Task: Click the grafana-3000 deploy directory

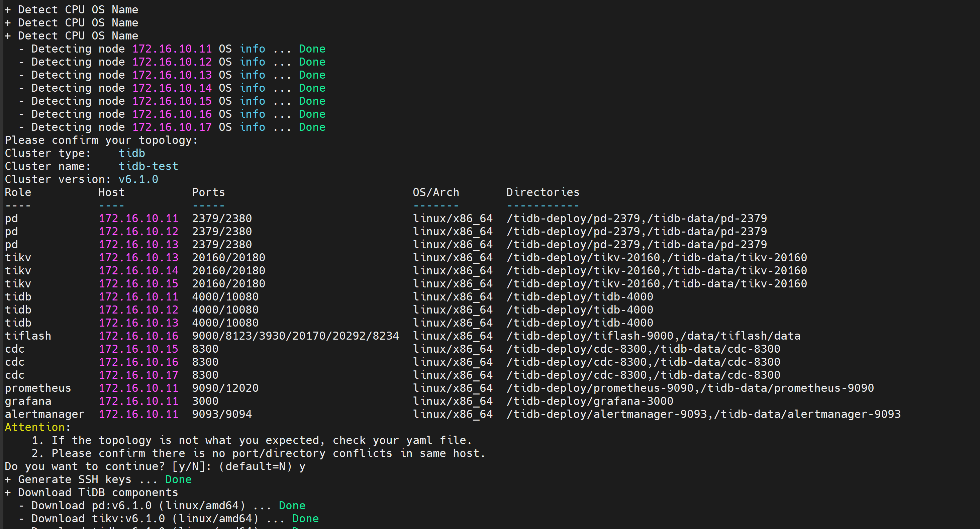Action: tap(590, 401)
